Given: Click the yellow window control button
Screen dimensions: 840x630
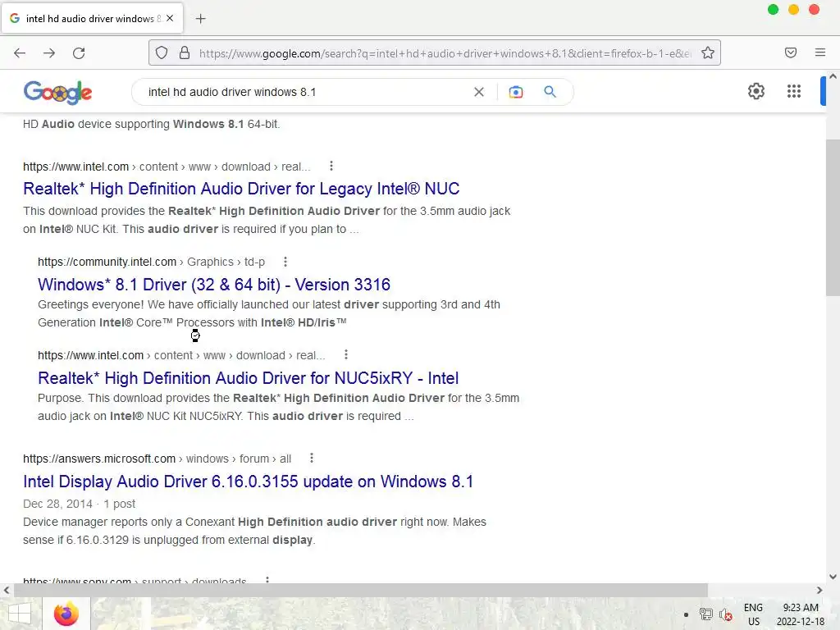Looking at the screenshot, I should click(x=793, y=10).
